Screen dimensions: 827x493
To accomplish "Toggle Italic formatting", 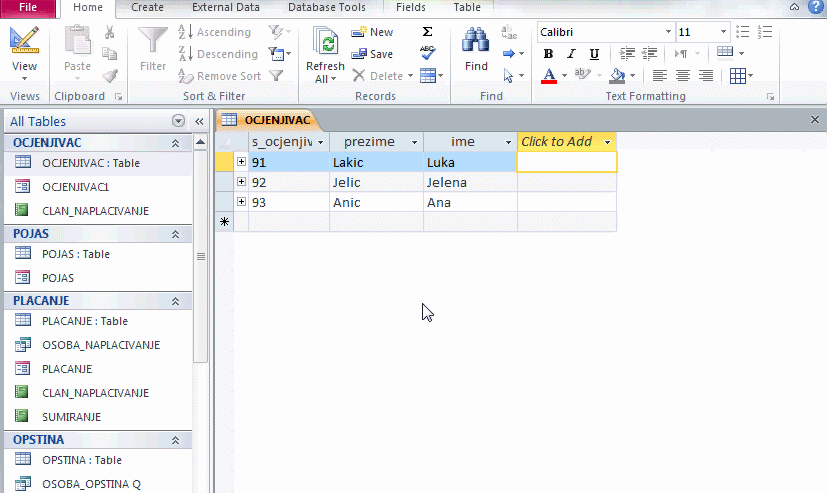I will (x=572, y=54).
